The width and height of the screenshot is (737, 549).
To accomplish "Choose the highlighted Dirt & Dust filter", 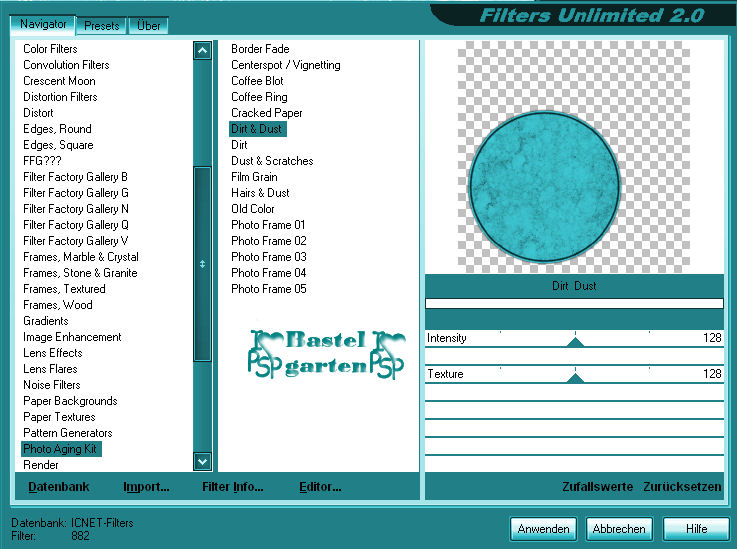I will (258, 129).
